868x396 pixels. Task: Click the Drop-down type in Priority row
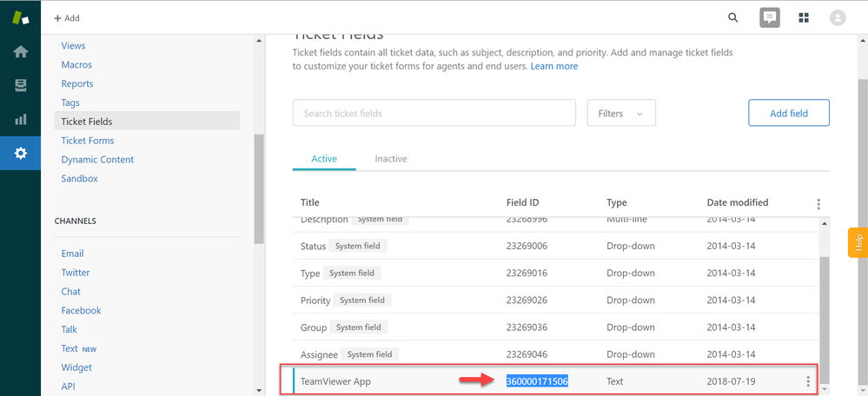631,300
